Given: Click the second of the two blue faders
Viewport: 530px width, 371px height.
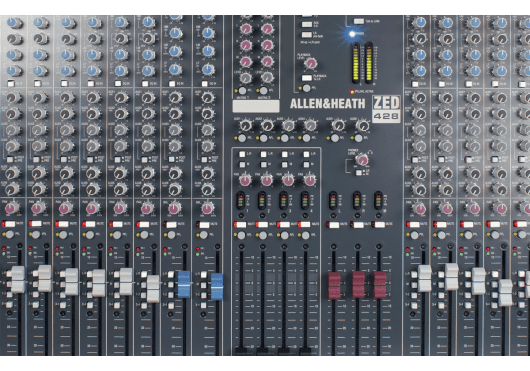Looking at the screenshot, I should click(217, 287).
